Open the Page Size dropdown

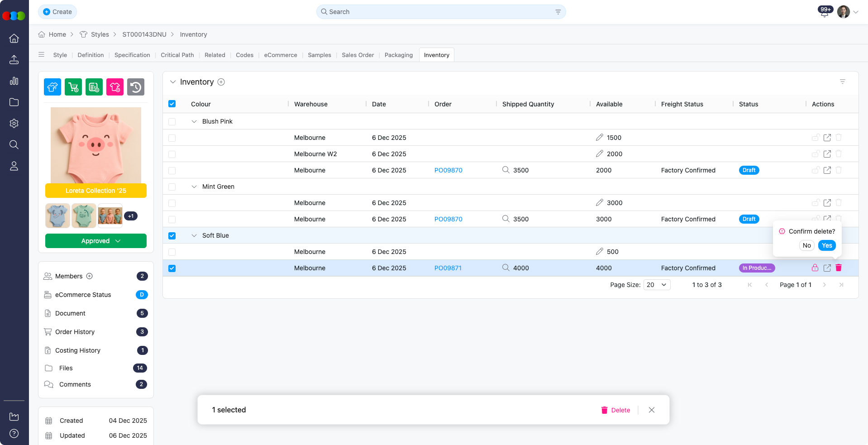657,285
